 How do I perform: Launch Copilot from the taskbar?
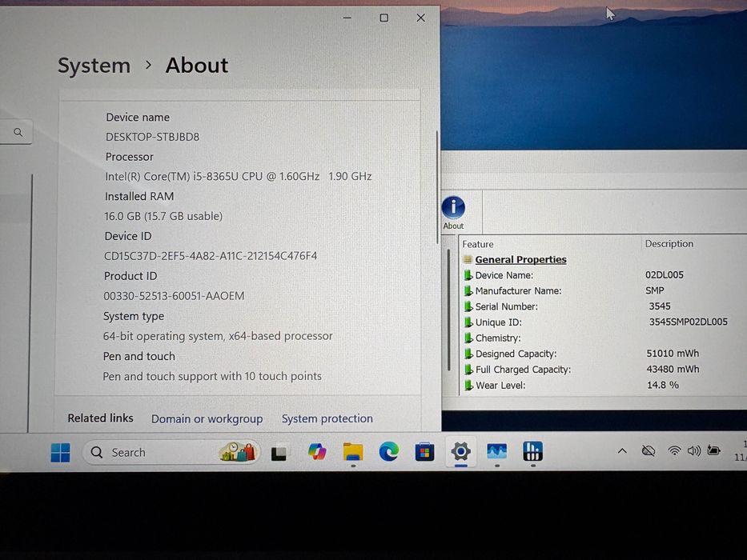(x=317, y=451)
